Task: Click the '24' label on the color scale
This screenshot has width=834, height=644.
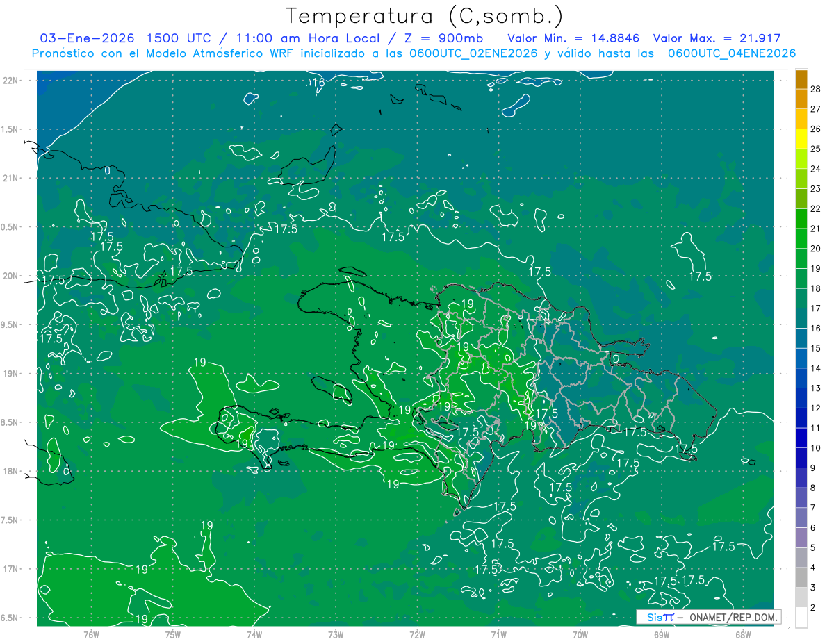Action: click(x=816, y=168)
